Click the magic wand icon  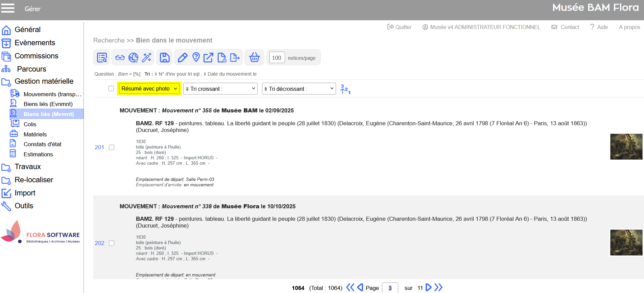pyautogui.click(x=147, y=57)
